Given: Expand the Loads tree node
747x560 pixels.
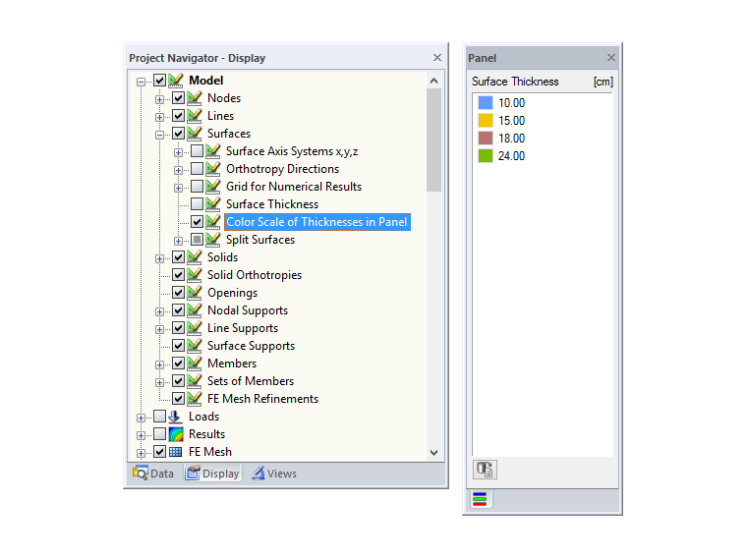Looking at the screenshot, I should [141, 419].
